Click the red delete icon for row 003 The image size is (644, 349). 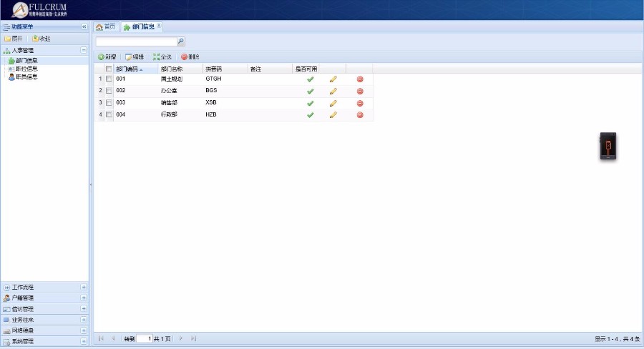tap(360, 103)
